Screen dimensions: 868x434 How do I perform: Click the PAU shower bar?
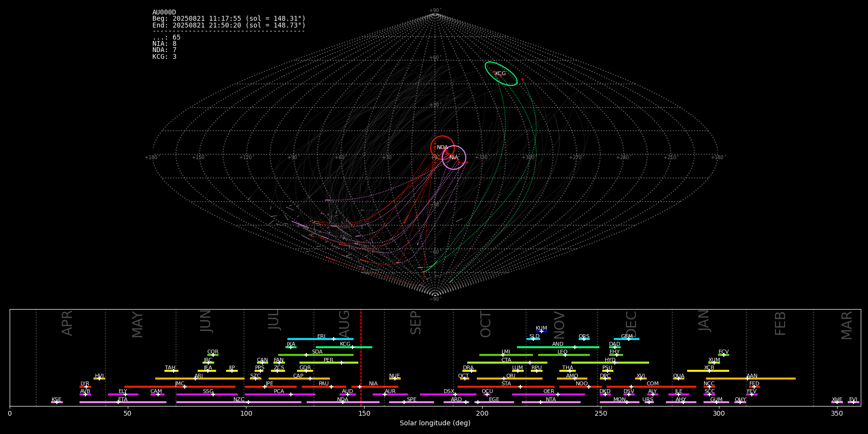coord(324,387)
